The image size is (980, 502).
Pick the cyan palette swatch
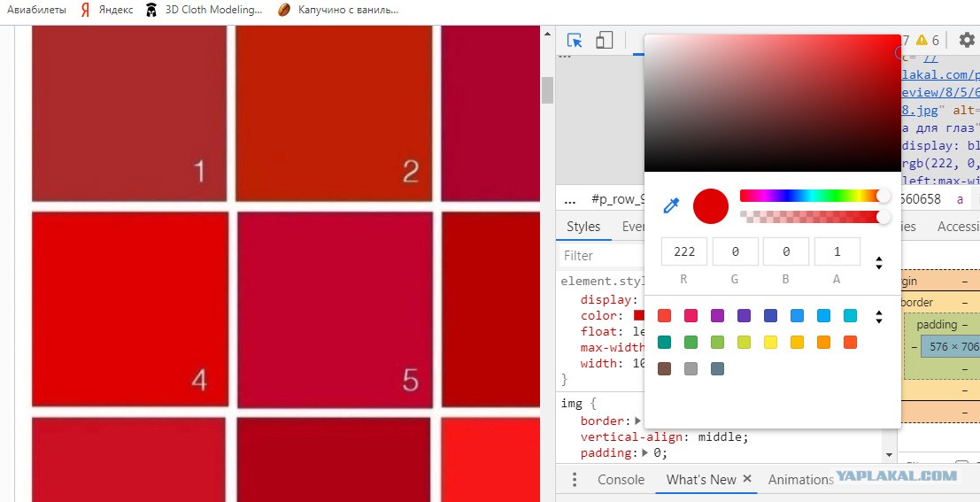click(850, 316)
